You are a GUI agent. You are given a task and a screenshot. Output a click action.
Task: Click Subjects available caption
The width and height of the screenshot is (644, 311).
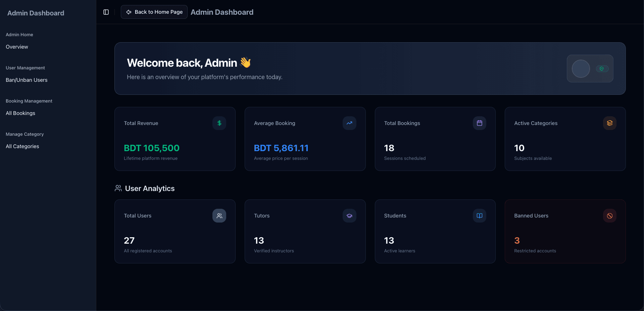533,158
